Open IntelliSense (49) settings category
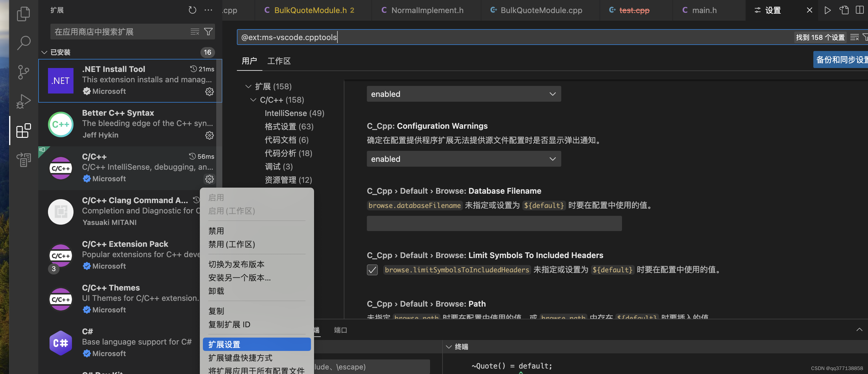Screen dimensions: 868x374 (x=294, y=113)
